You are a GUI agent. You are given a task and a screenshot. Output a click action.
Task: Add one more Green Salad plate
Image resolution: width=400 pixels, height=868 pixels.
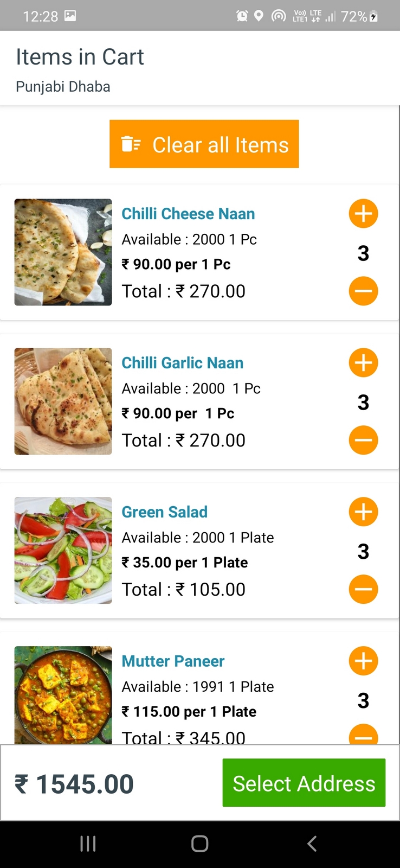coord(363,512)
